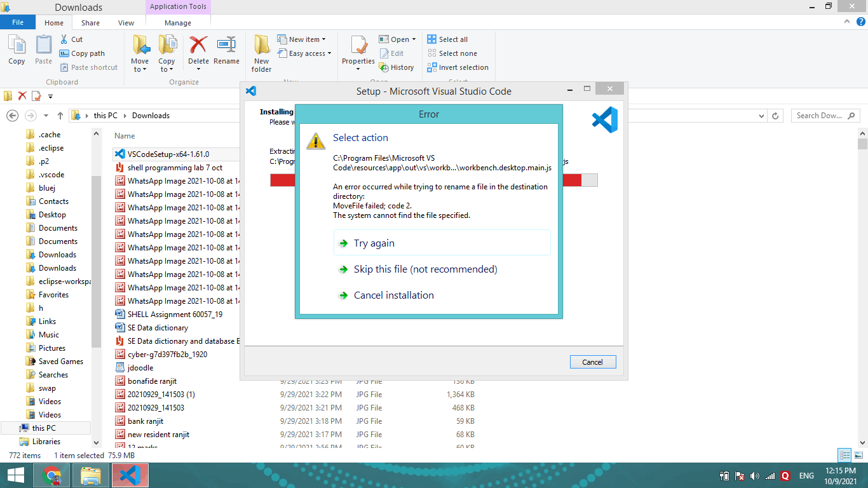
Task: Select the jdoodle file
Action: coord(140,368)
